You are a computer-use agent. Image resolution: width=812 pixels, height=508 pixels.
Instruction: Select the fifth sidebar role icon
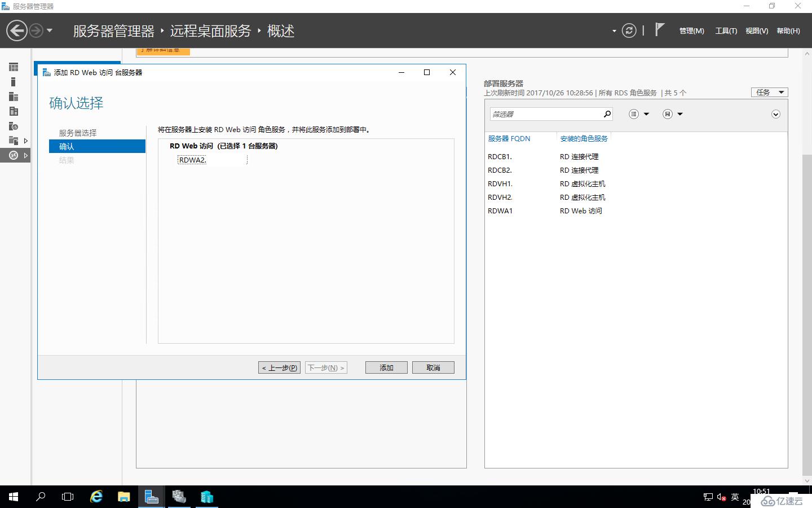(x=14, y=126)
